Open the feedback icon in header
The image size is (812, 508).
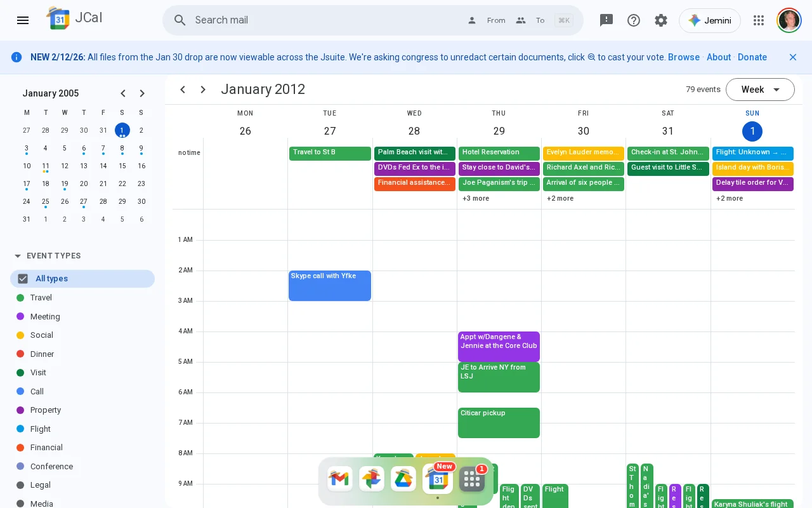[x=606, y=20]
